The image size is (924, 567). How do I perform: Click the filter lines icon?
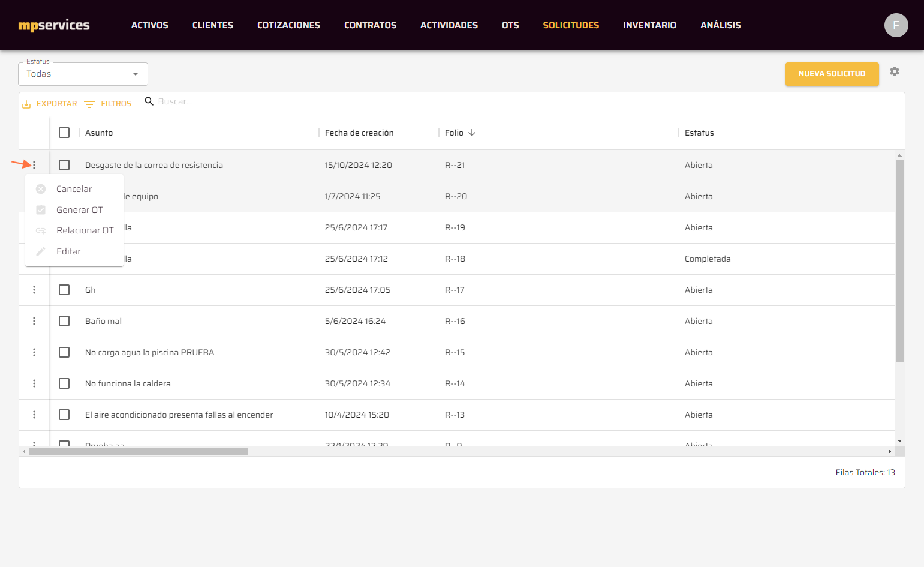pos(89,104)
